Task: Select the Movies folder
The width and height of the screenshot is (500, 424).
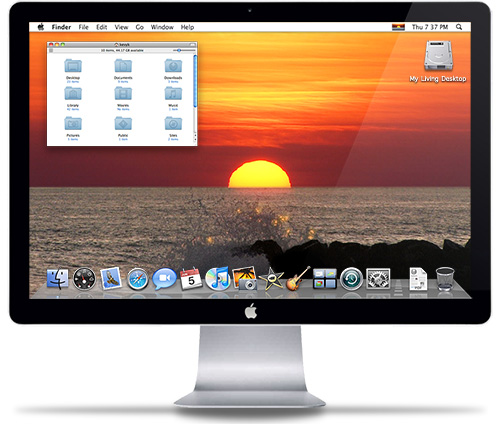Action: 123,94
